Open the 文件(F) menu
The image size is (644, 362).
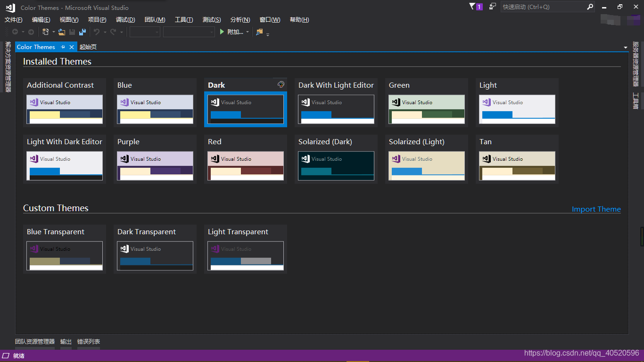(14, 20)
